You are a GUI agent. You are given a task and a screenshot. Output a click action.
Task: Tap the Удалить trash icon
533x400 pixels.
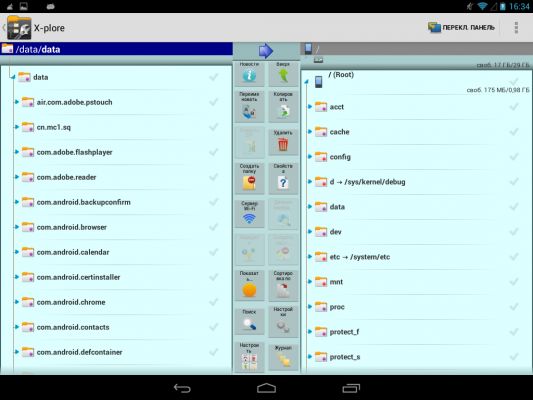(x=283, y=142)
